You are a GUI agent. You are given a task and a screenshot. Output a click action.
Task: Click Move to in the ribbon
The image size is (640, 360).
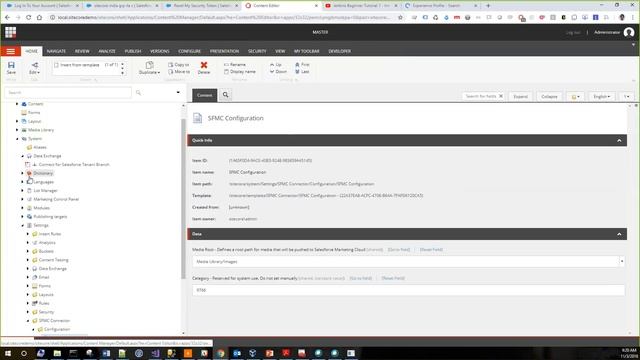(179, 71)
